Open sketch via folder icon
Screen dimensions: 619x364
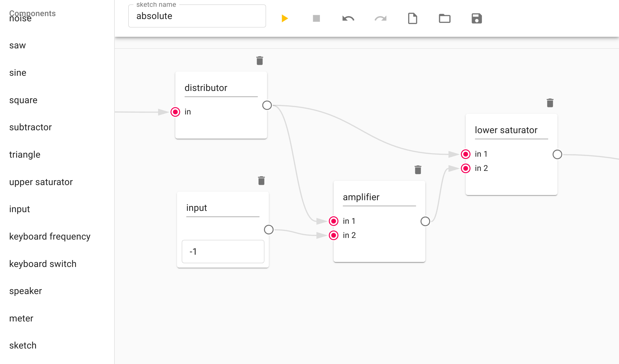coord(445,18)
